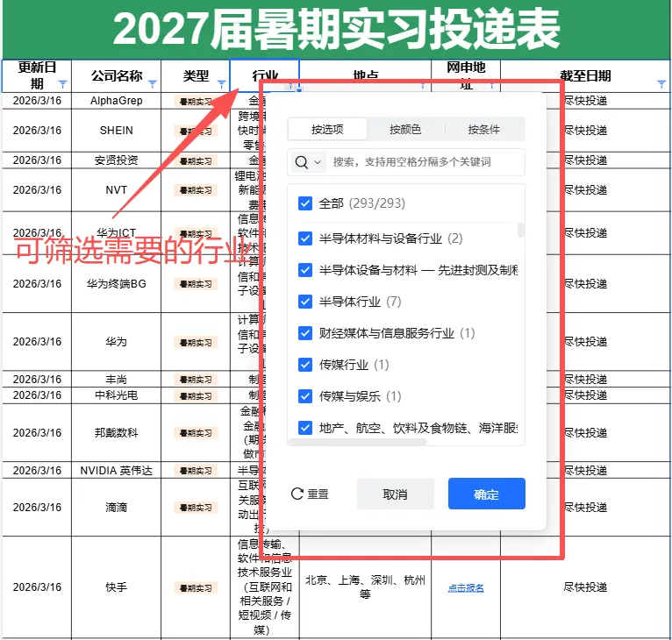The height and width of the screenshot is (640, 672).
Task: Select the 快手 company cell
Action: pyautogui.click(x=116, y=587)
